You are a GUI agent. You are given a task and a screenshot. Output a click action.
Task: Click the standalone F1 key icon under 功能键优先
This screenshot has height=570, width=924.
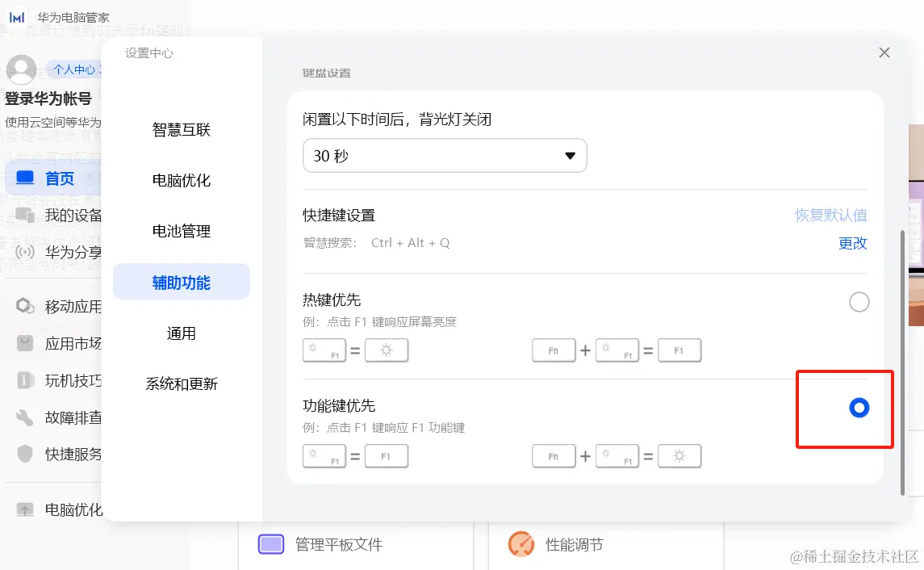387,455
